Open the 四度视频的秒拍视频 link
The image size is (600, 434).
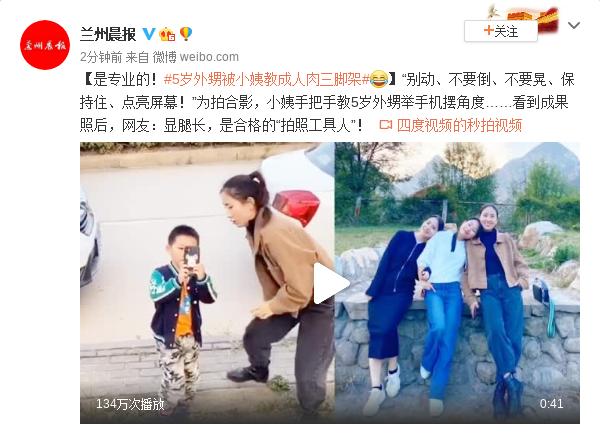click(x=459, y=125)
